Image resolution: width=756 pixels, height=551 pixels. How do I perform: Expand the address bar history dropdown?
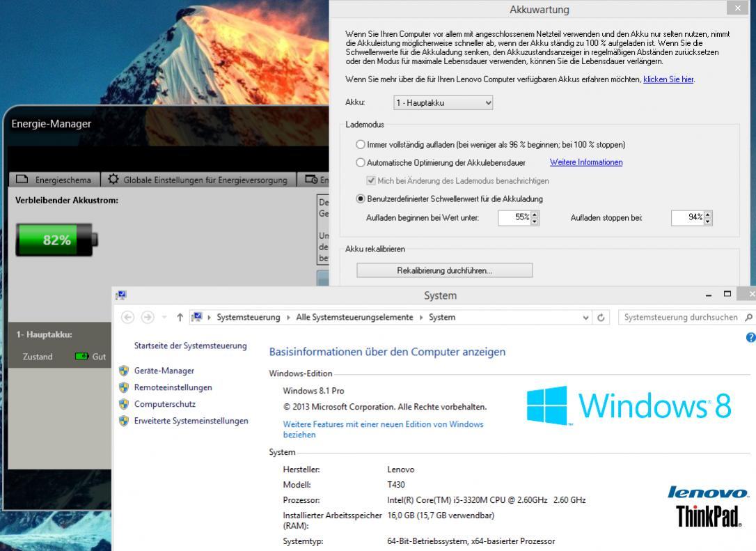click(586, 318)
